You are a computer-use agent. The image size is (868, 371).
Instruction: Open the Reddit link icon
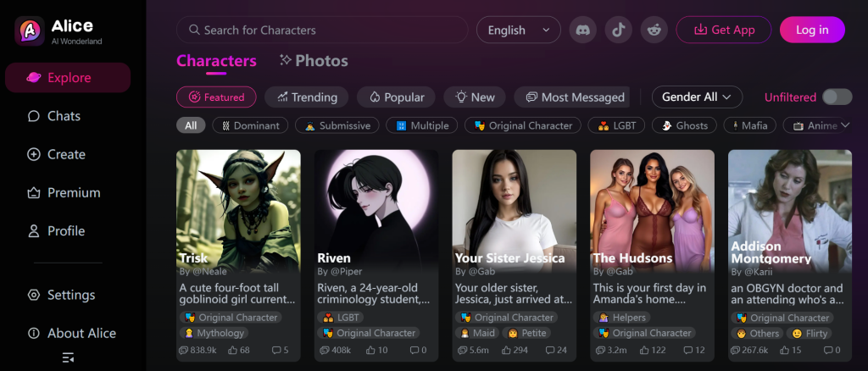(654, 30)
